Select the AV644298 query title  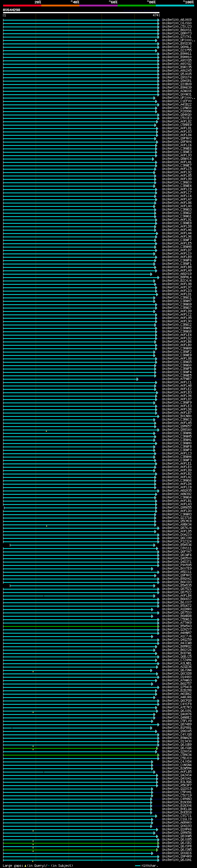click(x=11, y=10)
